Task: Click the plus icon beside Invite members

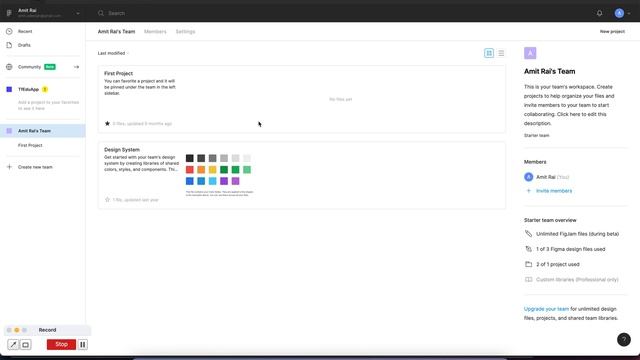Action: [x=529, y=191]
